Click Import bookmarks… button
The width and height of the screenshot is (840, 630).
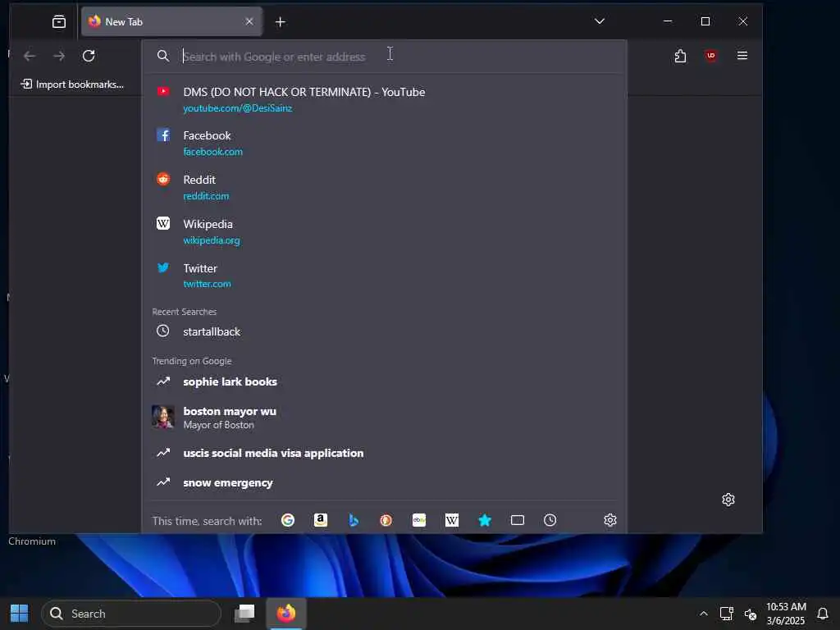click(x=72, y=84)
